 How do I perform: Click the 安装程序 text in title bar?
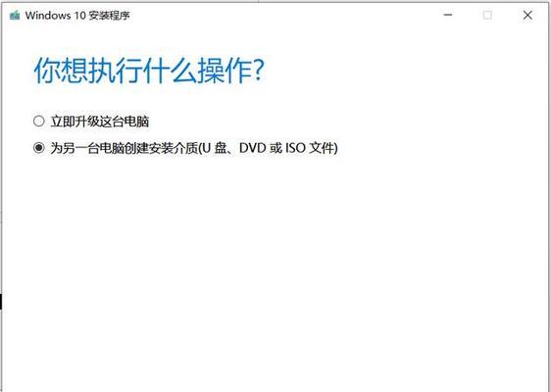pyautogui.click(x=109, y=16)
